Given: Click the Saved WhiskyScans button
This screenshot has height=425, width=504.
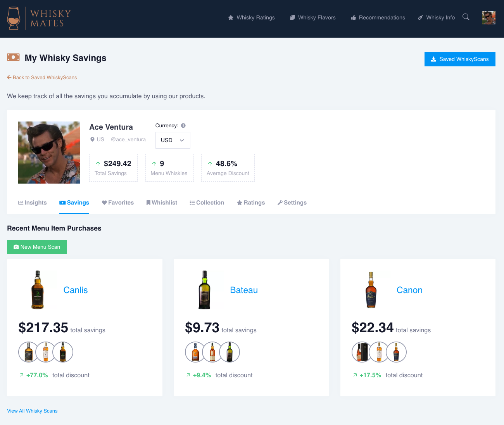Looking at the screenshot, I should tap(460, 59).
